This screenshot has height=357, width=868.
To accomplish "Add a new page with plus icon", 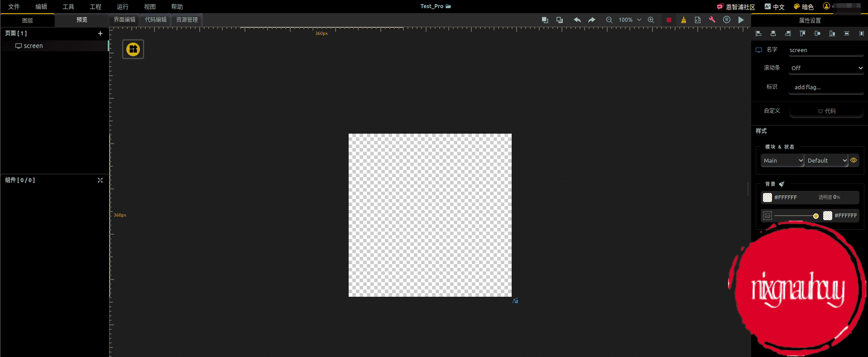I will (100, 34).
